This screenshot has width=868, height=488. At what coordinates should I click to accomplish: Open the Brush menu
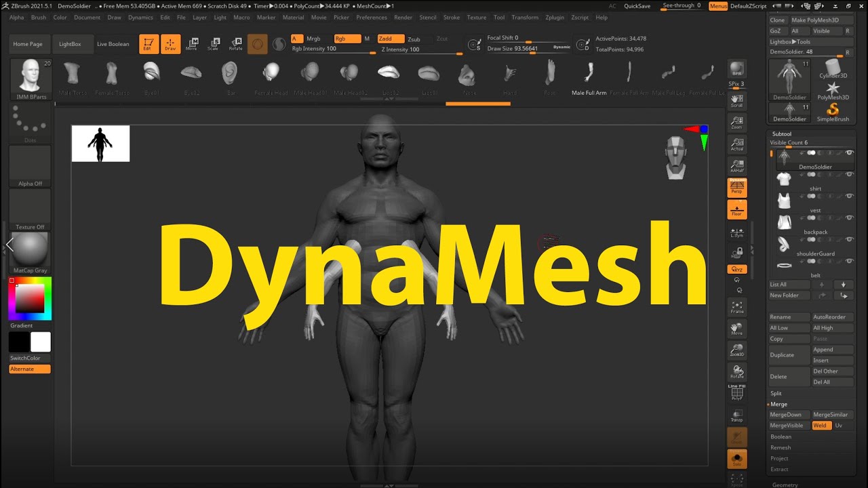[39, 18]
